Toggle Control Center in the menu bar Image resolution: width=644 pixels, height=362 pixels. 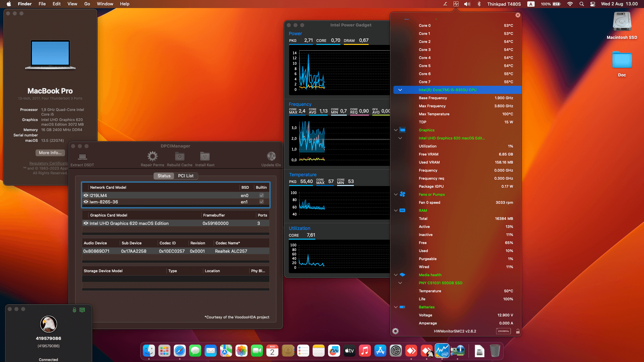point(593,4)
